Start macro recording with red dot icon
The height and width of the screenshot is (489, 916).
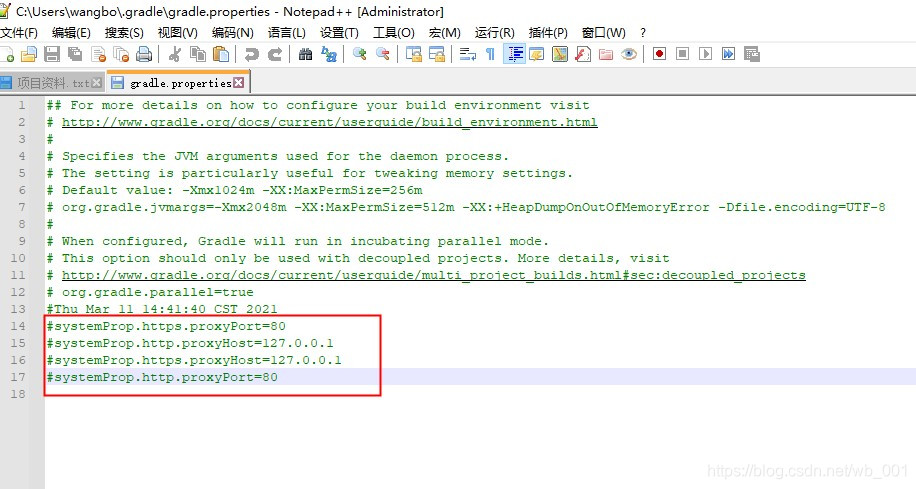[660, 54]
